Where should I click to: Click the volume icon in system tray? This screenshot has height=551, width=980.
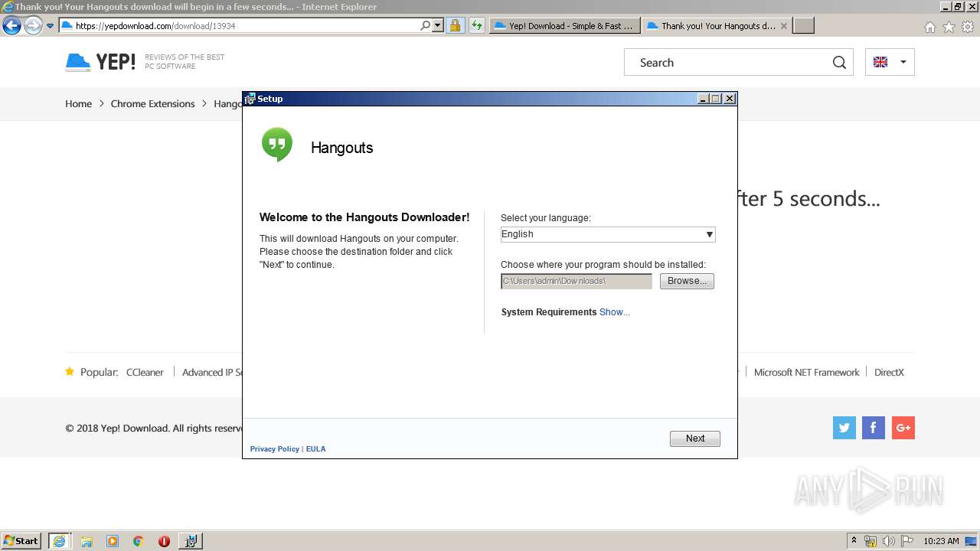tap(888, 541)
